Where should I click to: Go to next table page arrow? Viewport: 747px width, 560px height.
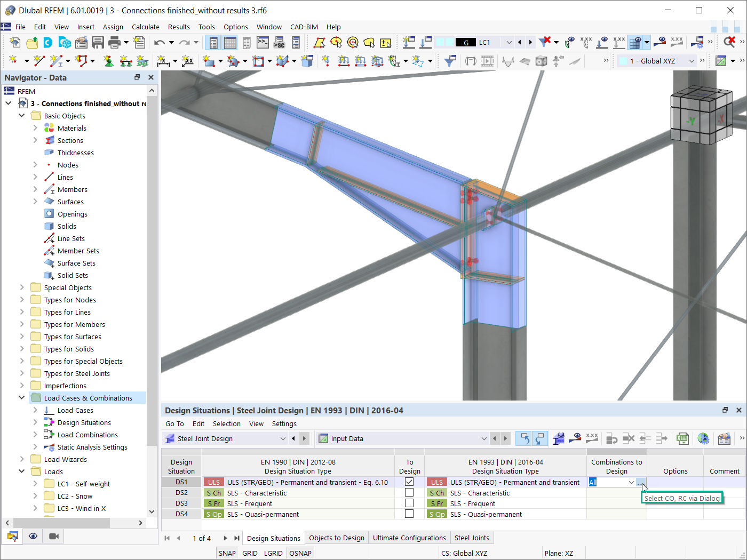[225, 538]
